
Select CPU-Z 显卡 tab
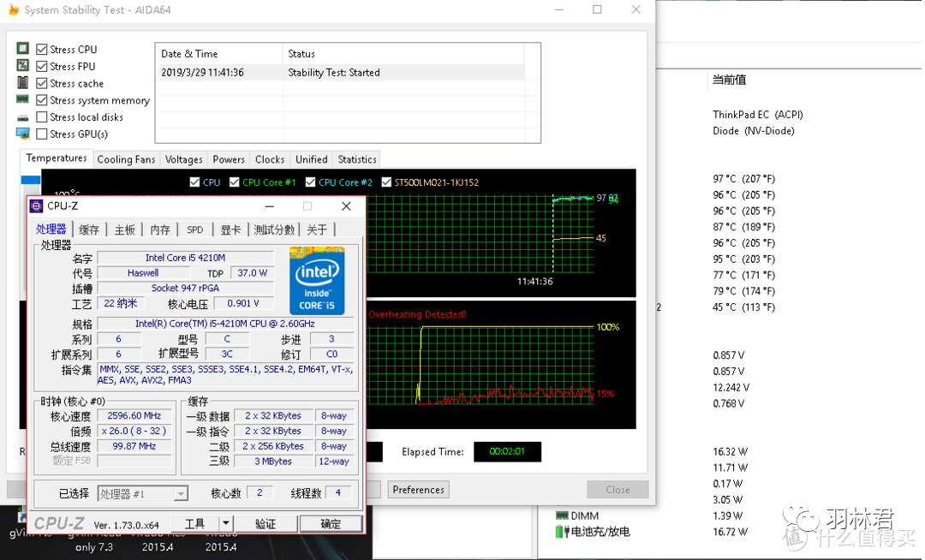[230, 229]
